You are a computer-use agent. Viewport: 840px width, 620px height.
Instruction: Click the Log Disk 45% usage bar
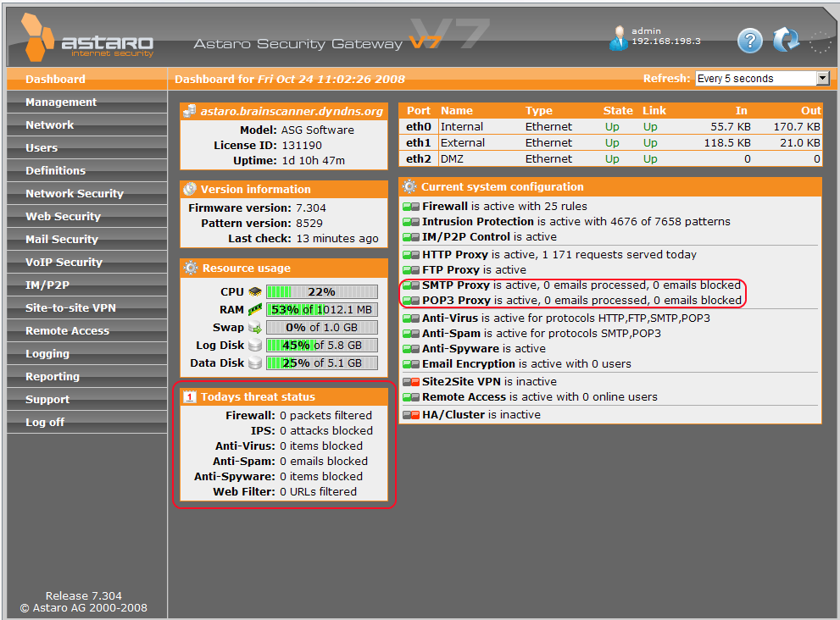click(x=322, y=345)
